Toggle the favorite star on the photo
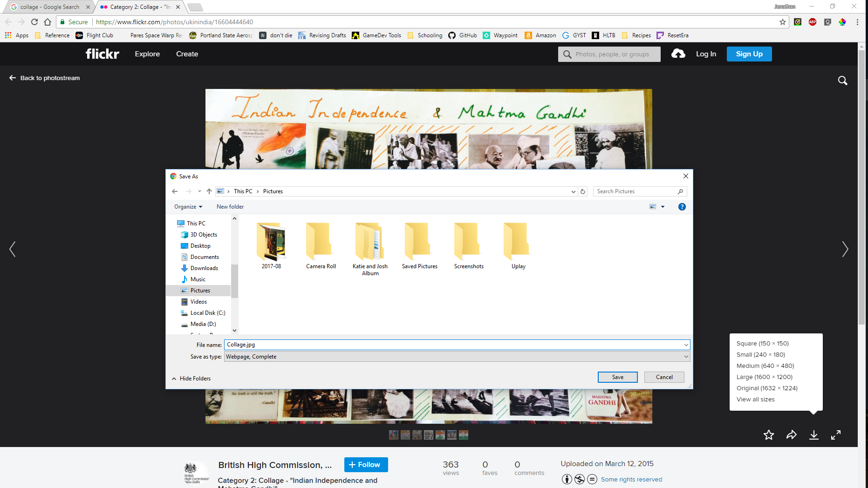The image size is (868, 488). (x=769, y=435)
